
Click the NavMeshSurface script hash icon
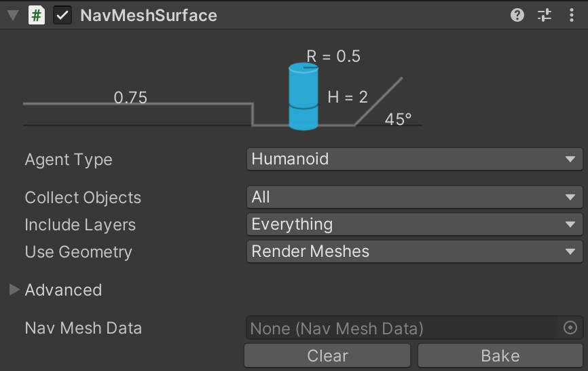pyautogui.click(x=36, y=15)
